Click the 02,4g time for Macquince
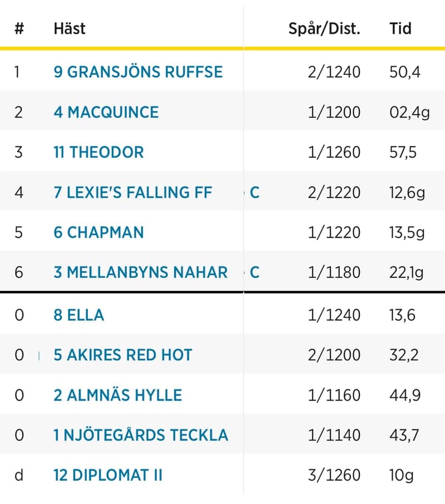This screenshot has width=445, height=504. pos(409,112)
